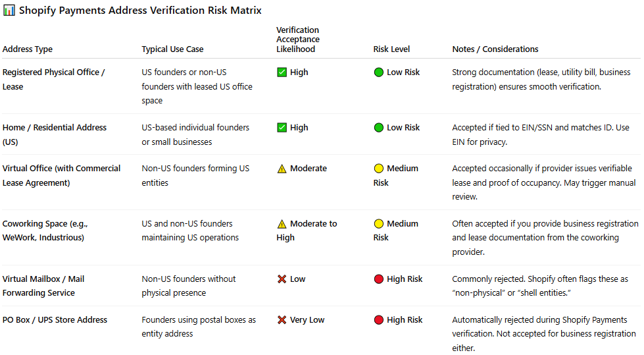Click red X icon in Virtual Mailbox row
Screen dimensions: 644x355
282,279
